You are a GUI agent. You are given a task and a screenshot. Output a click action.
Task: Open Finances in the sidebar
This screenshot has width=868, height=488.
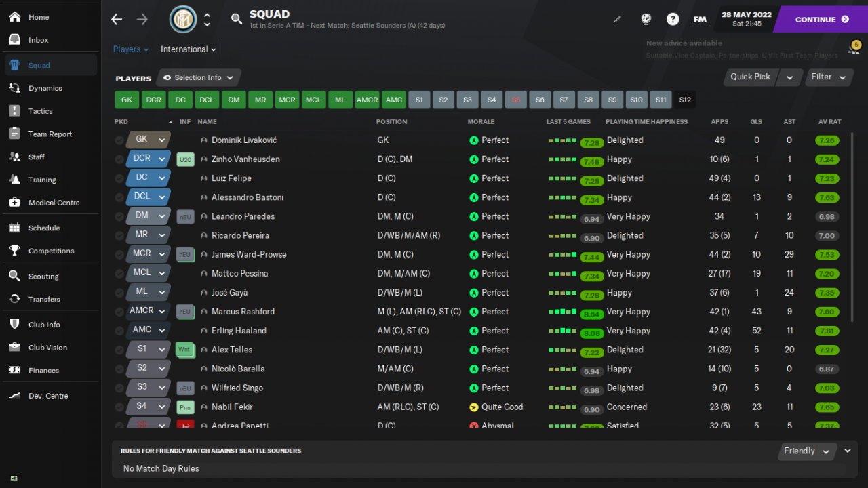tap(51, 371)
